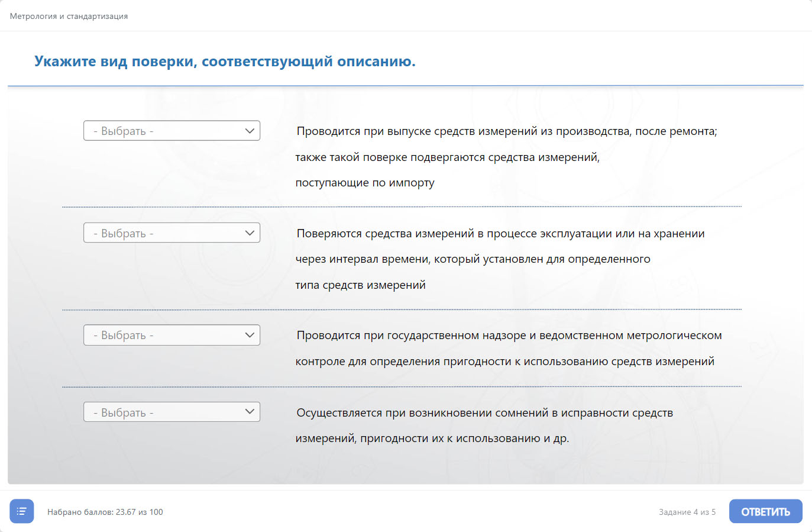Click the heading Укажите вид поверки

pos(225,62)
